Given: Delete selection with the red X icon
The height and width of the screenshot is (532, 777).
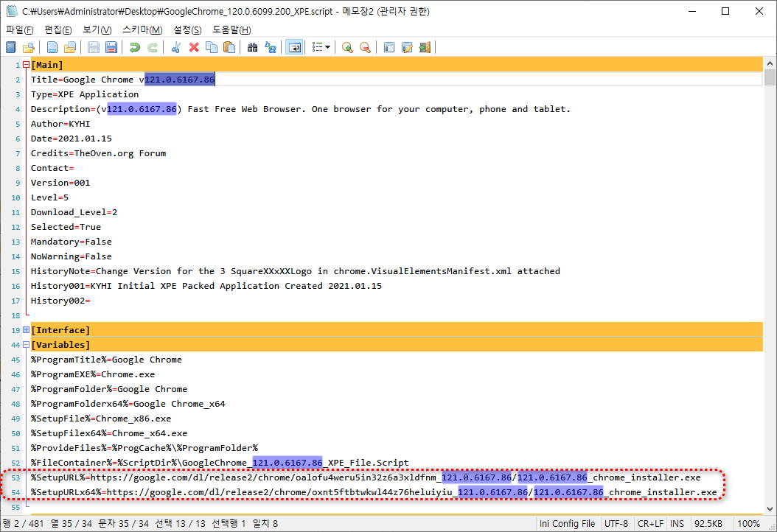Looking at the screenshot, I should coord(194,48).
